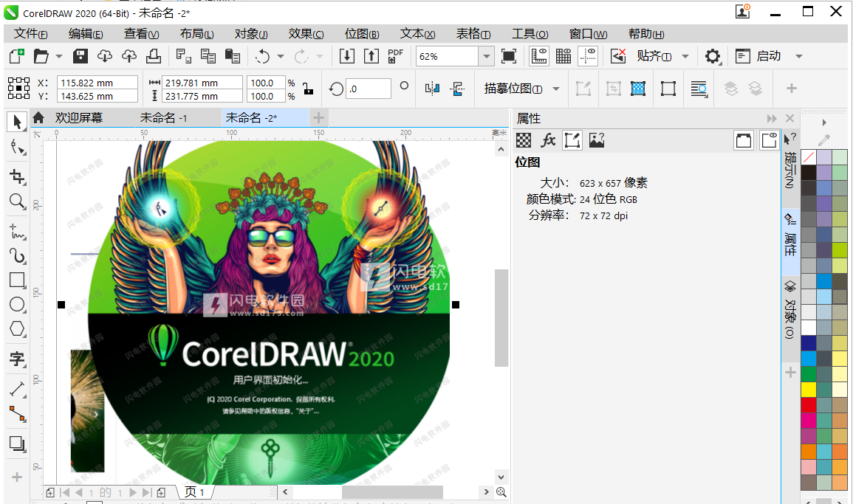Switch to the 欢迎屏幕 tab
Viewport: 853px width, 504px height.
(x=79, y=118)
